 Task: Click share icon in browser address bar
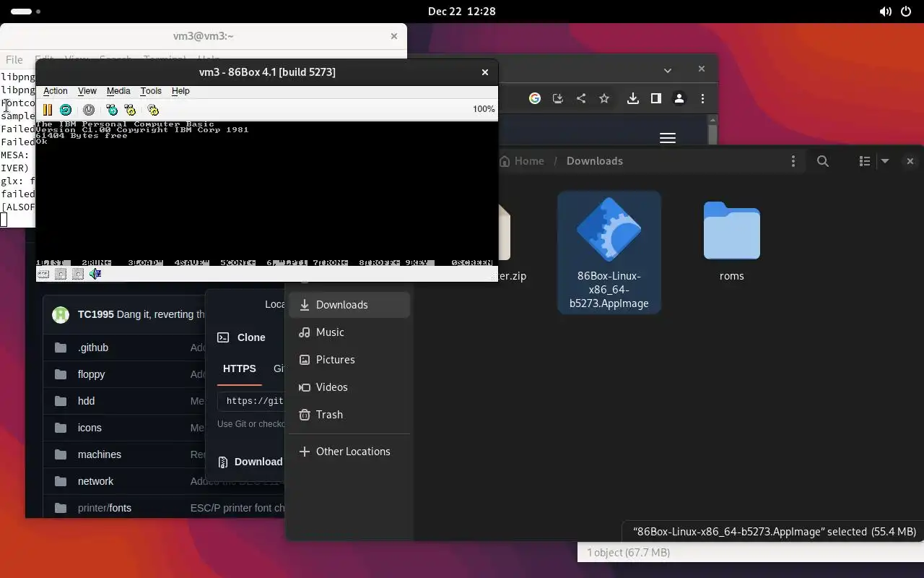click(x=581, y=99)
